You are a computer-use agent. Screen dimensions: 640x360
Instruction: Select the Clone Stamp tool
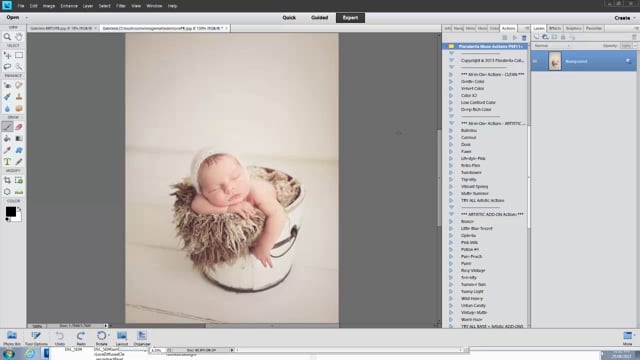(19, 97)
